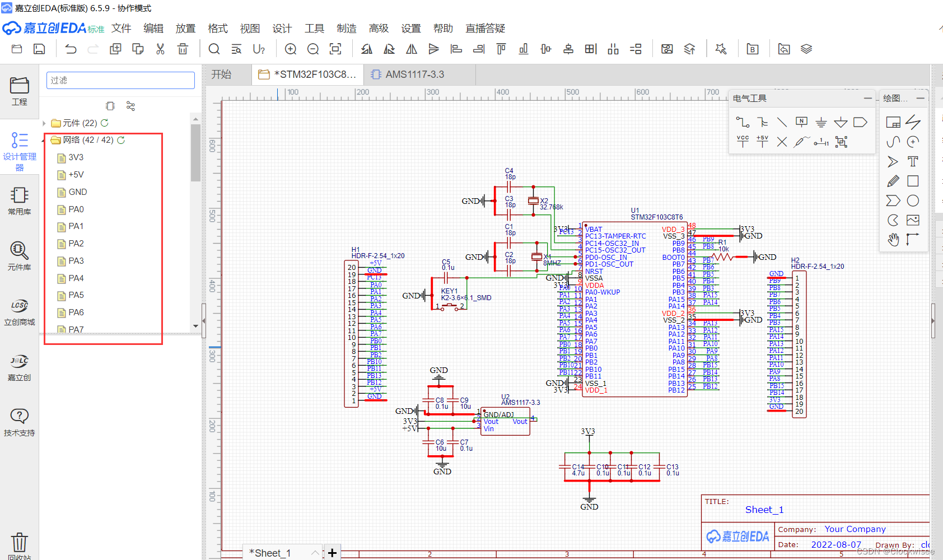This screenshot has height=560, width=943.
Task: Switch to the 开始 tab
Action: (x=221, y=74)
